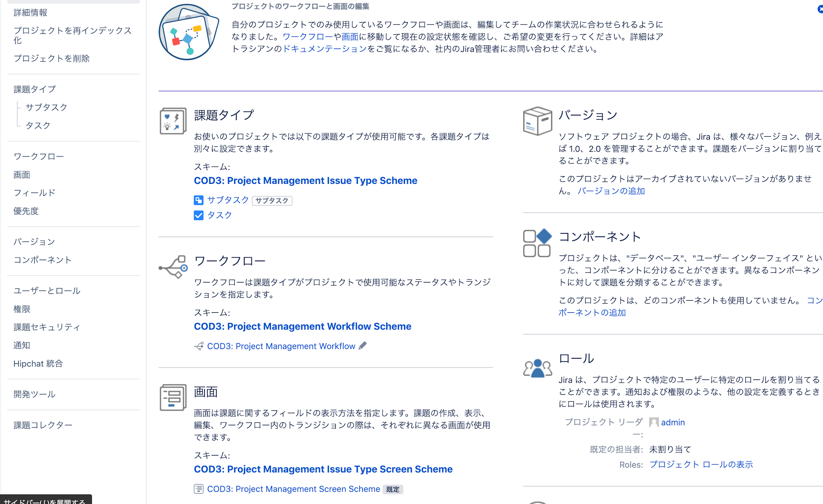Open 課題タイプ in the sidebar
This screenshot has height=504, width=823.
click(35, 89)
